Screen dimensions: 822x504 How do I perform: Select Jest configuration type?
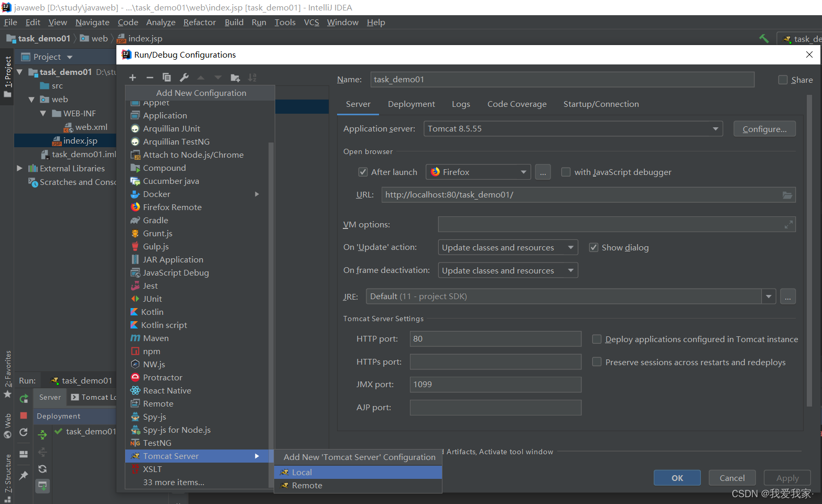tap(197, 286)
